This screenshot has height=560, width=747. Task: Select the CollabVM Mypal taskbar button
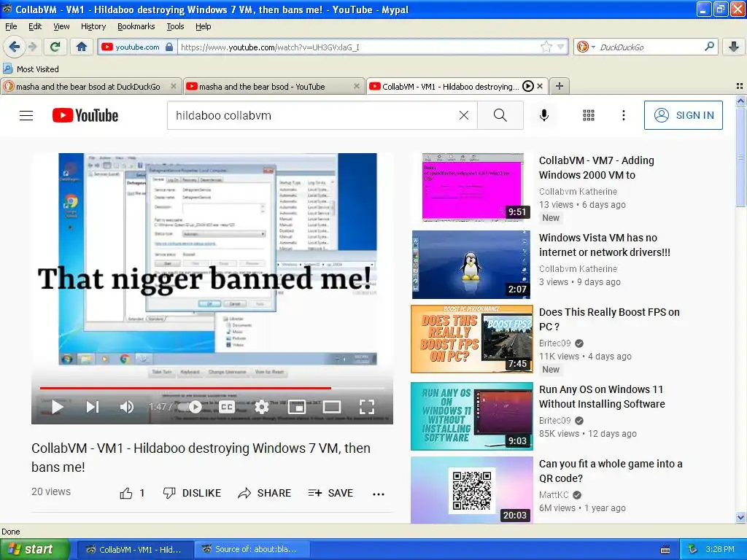coord(135,550)
